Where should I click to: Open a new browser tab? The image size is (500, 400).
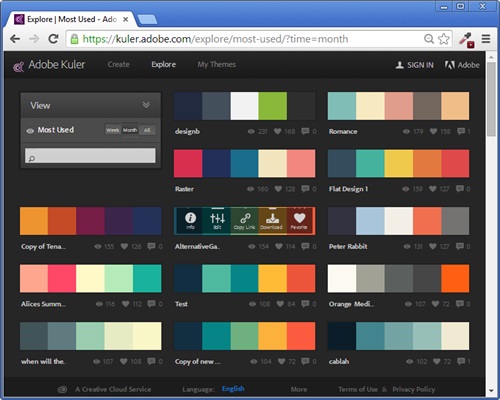(x=147, y=20)
